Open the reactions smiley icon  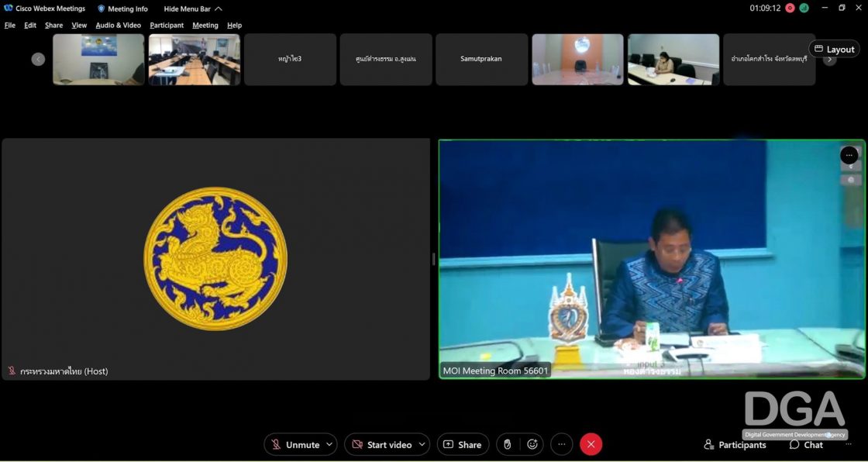pos(532,444)
